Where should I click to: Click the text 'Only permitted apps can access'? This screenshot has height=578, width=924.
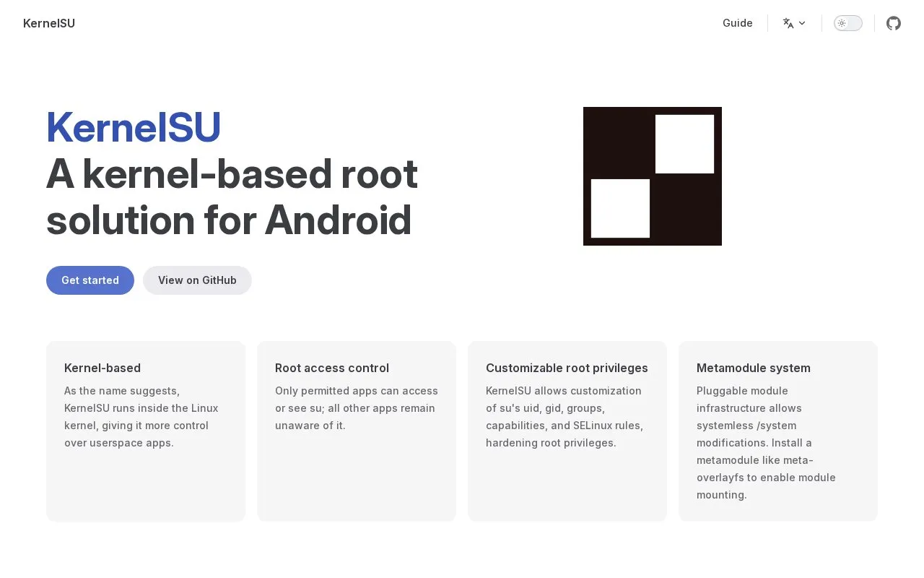tap(357, 391)
